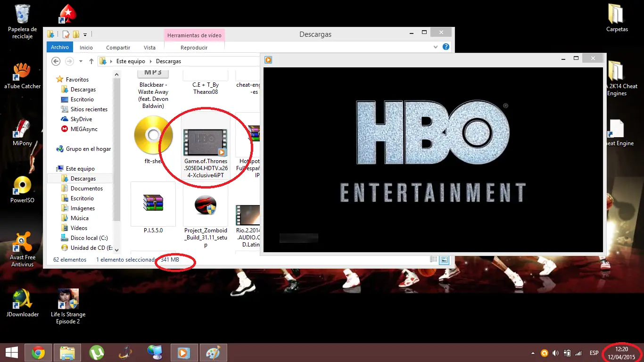Switch to the Inicio ribbon tab

(86, 48)
